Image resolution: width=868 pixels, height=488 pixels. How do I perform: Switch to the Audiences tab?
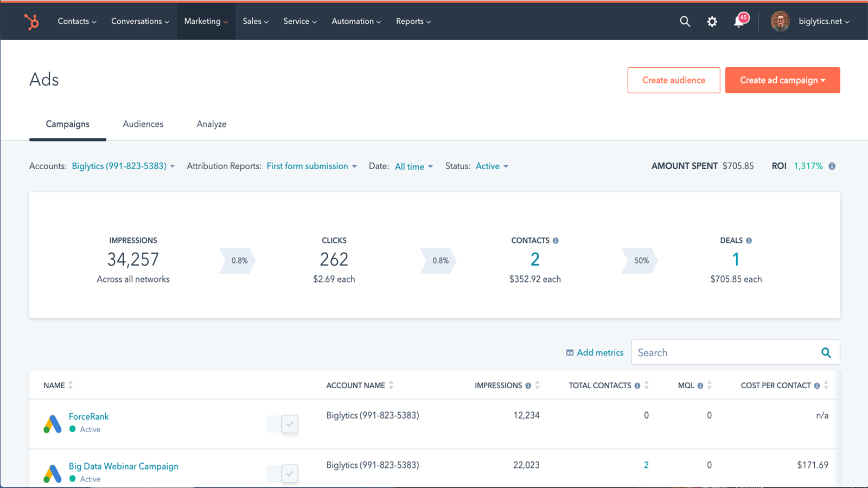(143, 124)
